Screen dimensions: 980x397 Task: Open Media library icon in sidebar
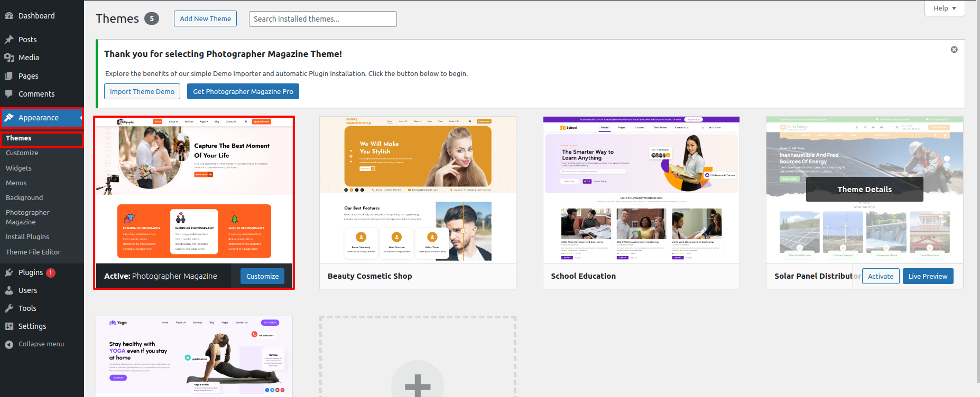click(9, 58)
